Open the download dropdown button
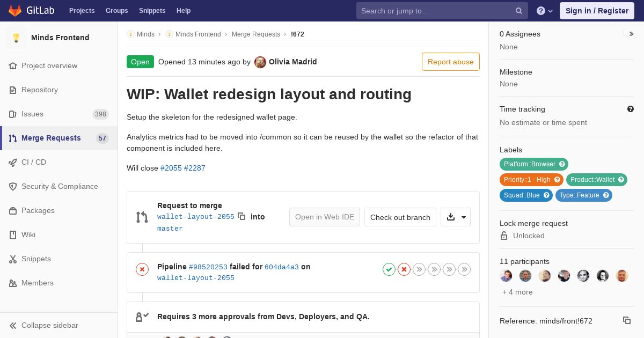This screenshot has height=338, width=644. pyautogui.click(x=456, y=217)
